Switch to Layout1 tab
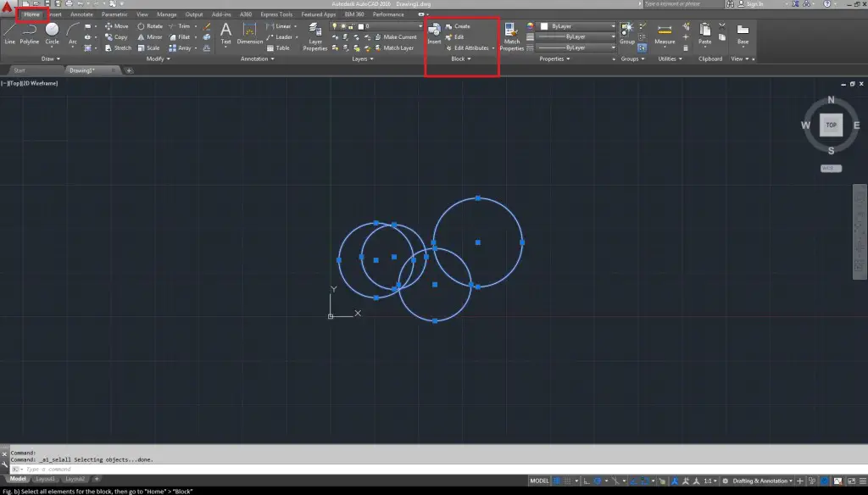This screenshot has height=495, width=868. click(46, 479)
